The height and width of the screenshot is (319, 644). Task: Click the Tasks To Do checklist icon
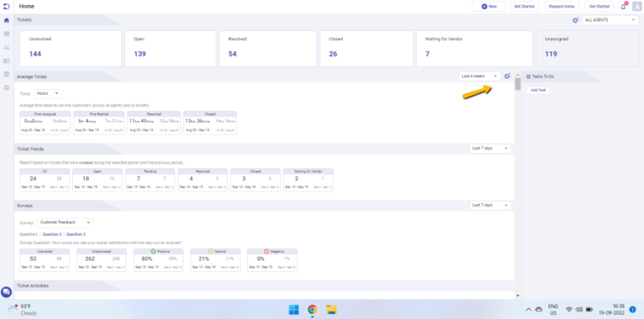[x=528, y=76]
